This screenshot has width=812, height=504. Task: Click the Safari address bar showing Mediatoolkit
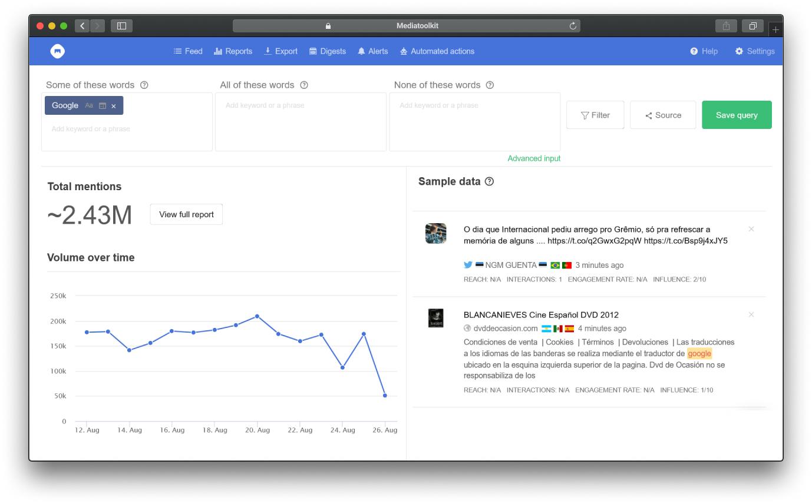point(407,26)
